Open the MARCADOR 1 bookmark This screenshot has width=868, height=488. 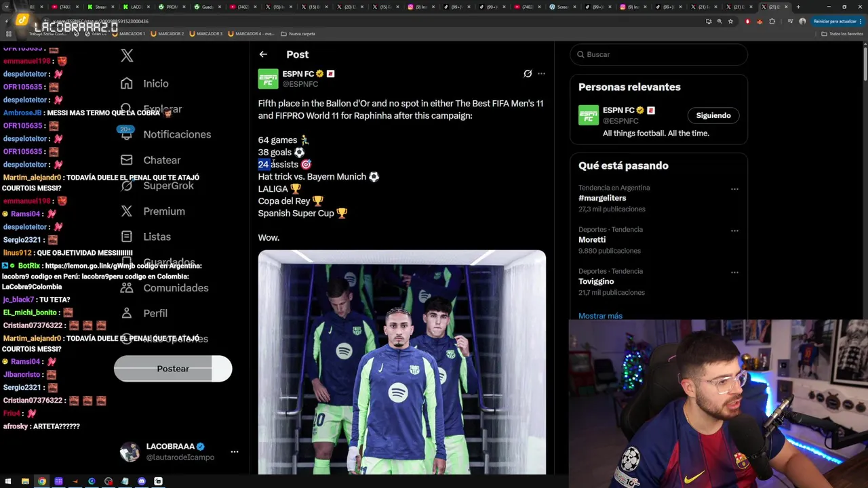click(x=129, y=33)
